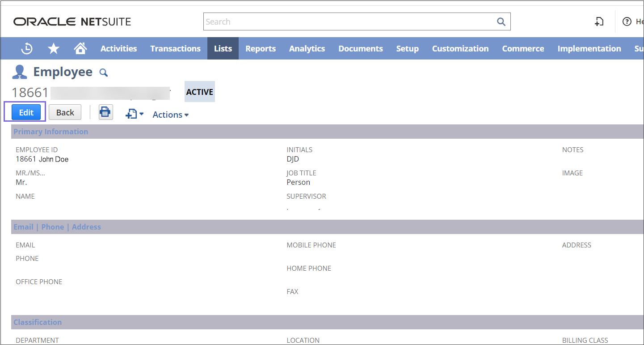Image resolution: width=644 pixels, height=345 pixels.
Task: Open the Transactions menu
Action: [175, 48]
